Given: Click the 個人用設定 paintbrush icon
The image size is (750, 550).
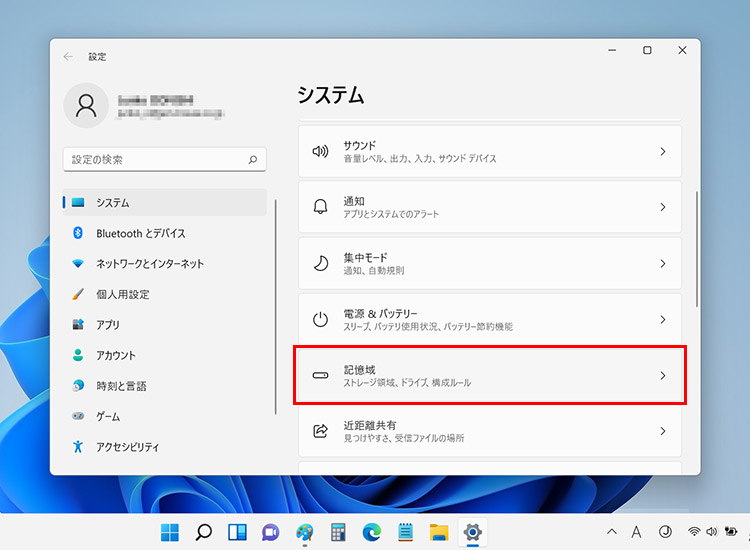Looking at the screenshot, I should click(78, 294).
